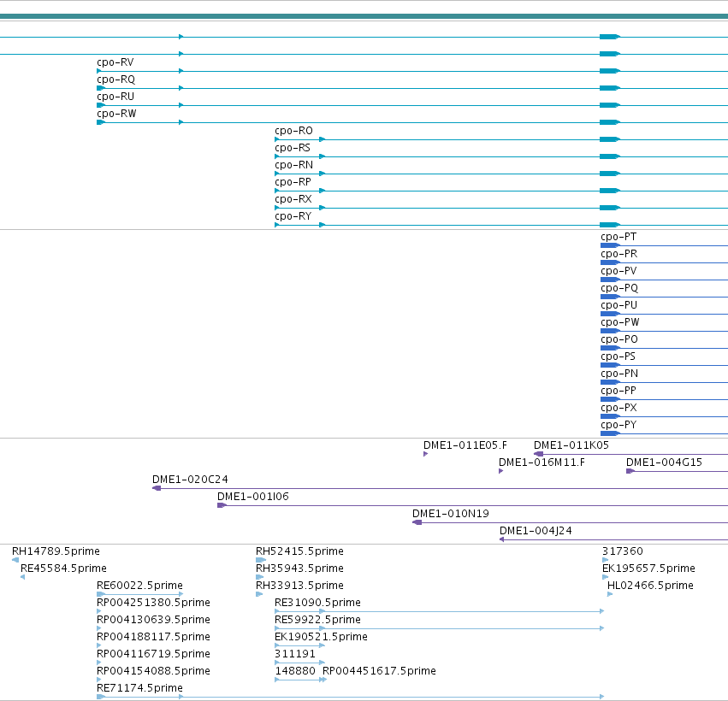Image resolution: width=728 pixels, height=701 pixels.
Task: Select the RP004116719.5prime EST label
Action: tap(153, 654)
